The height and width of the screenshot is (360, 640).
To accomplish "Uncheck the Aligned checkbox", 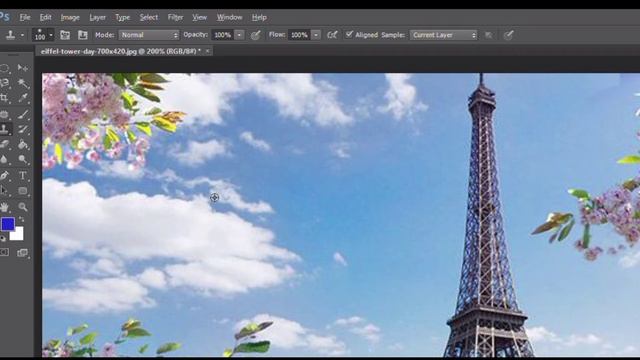I will click(x=349, y=35).
